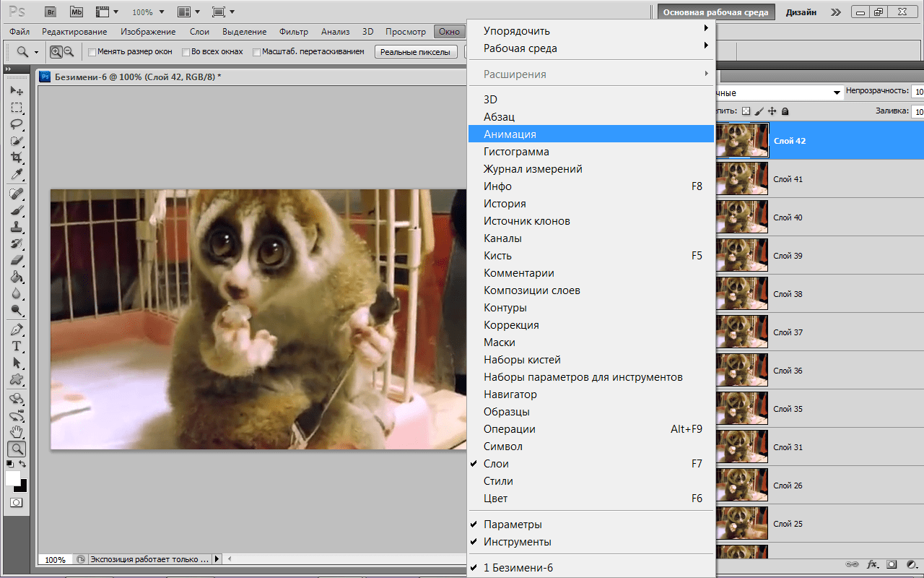
Task: Enable 'Менять размер окон' checkbox
Action: [x=92, y=52]
